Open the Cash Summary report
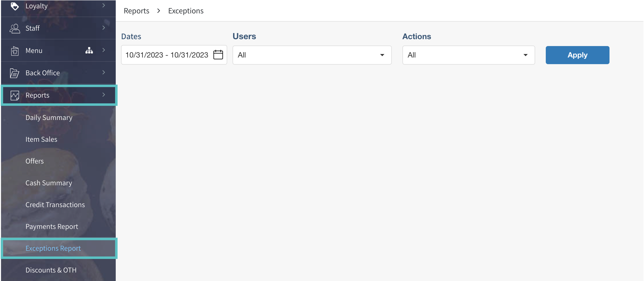The image size is (644, 281). [48, 183]
